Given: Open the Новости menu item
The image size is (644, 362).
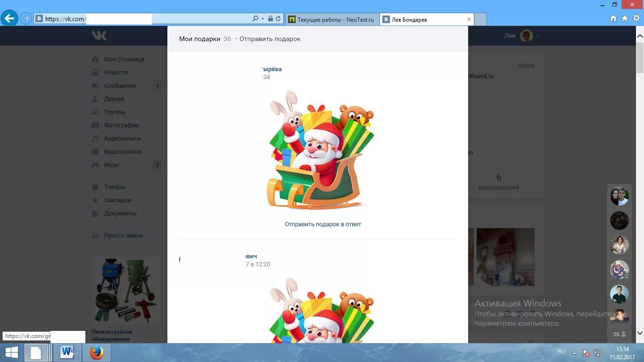Looking at the screenshot, I should [x=116, y=72].
